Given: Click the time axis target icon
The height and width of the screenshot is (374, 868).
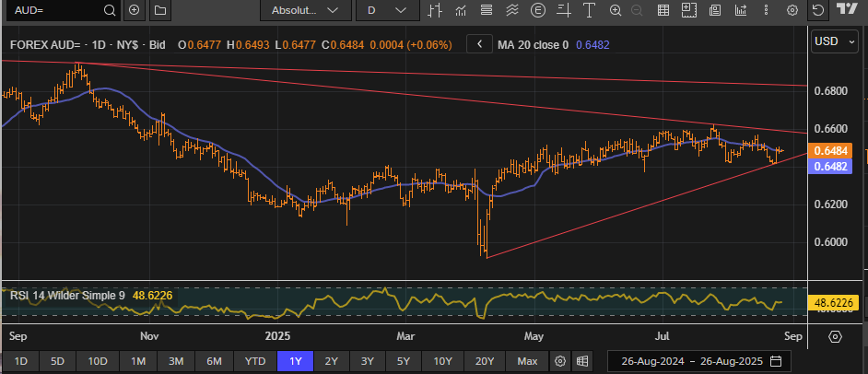Looking at the screenshot, I should point(836,336).
